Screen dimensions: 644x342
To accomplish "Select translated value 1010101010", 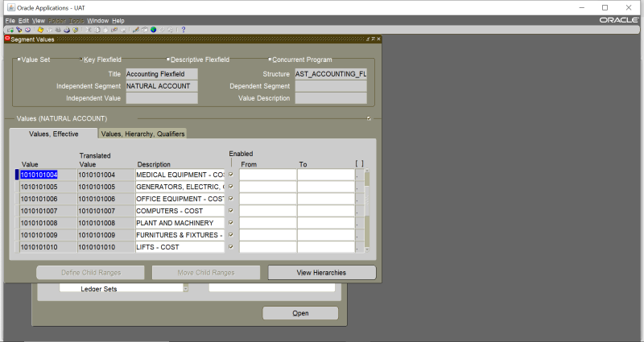I will 106,247.
